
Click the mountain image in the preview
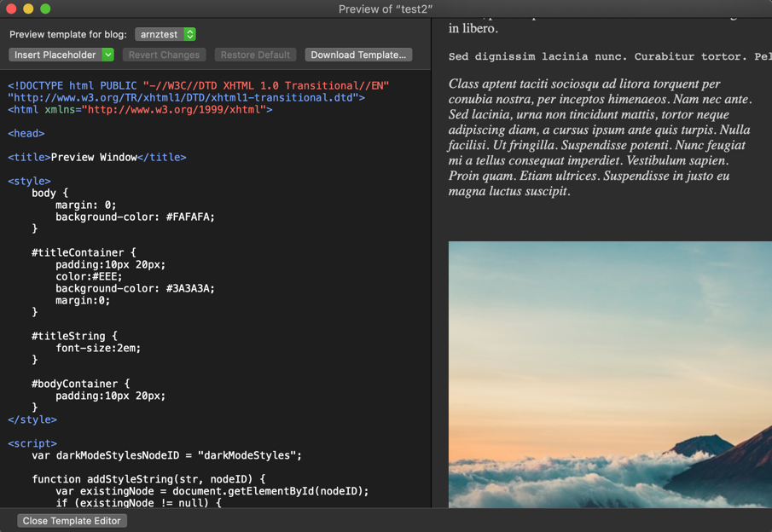pos(609,375)
